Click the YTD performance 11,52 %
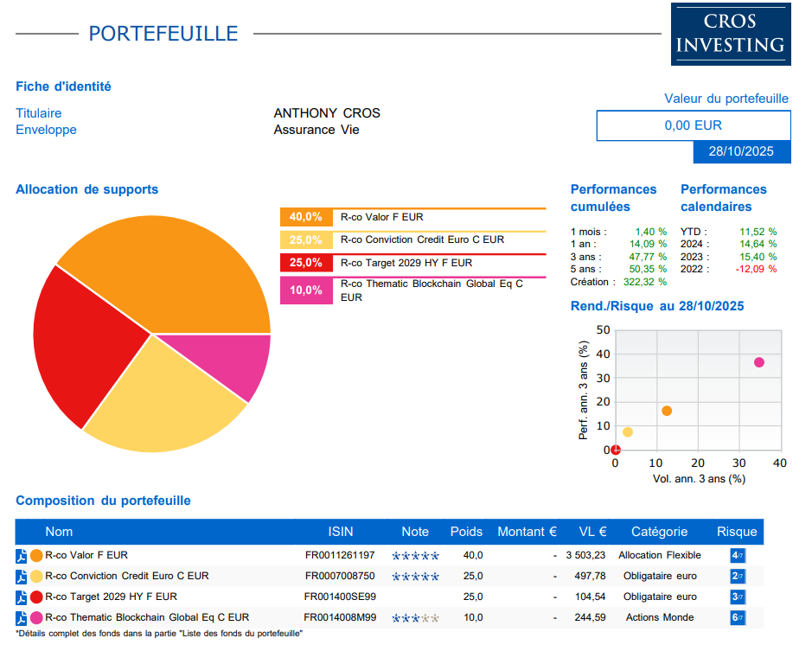 point(758,232)
